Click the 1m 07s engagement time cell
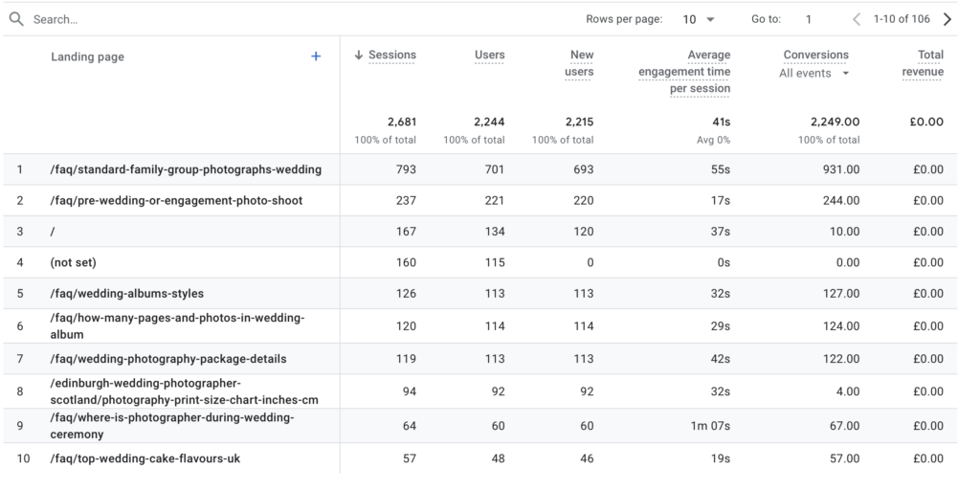This screenshot has height=491, width=980. [710, 426]
